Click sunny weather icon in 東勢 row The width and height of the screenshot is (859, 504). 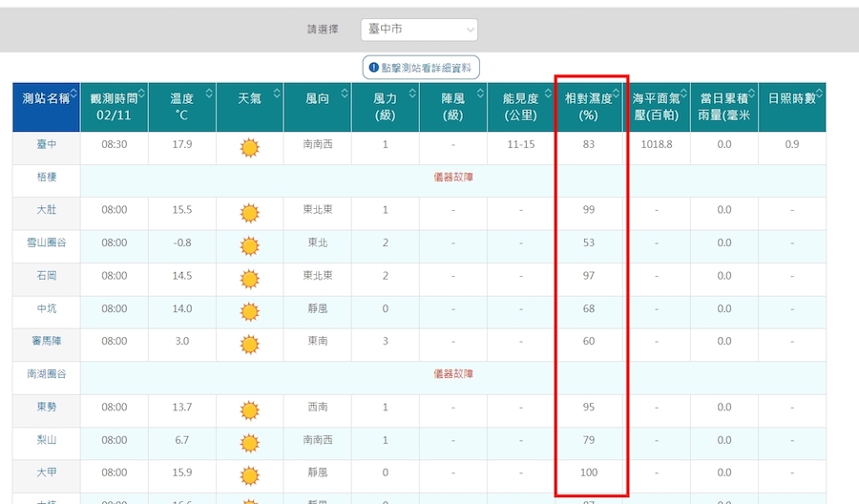tap(249, 410)
